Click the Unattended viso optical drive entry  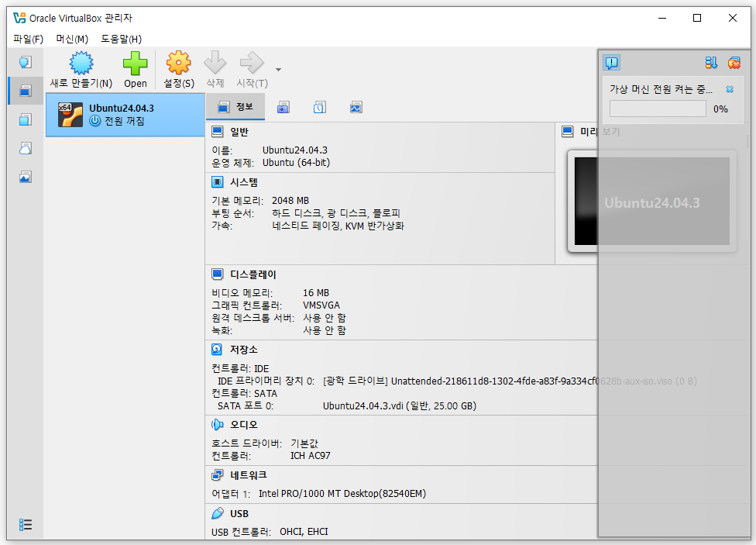tap(510, 381)
